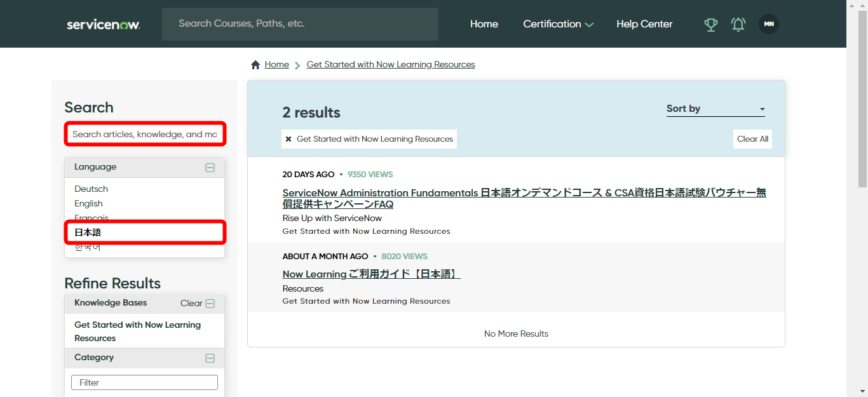Select the 日本語 language filter
Screen dimensions: 868x397
87,232
